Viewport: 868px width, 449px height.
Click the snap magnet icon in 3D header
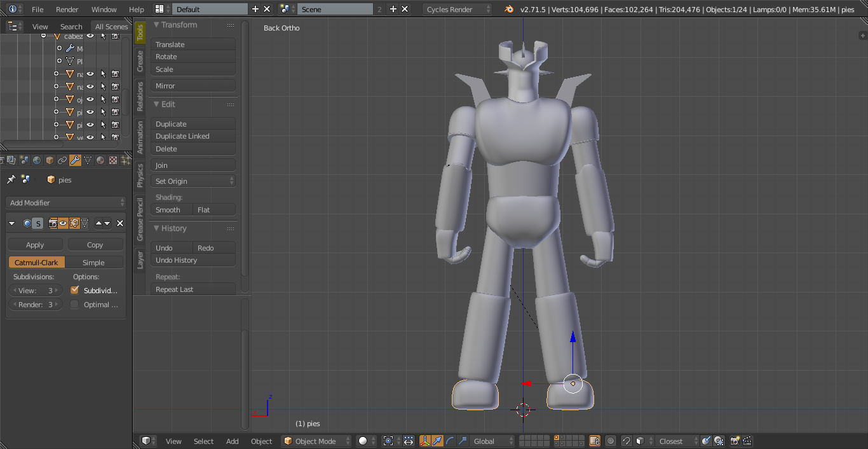point(626,441)
